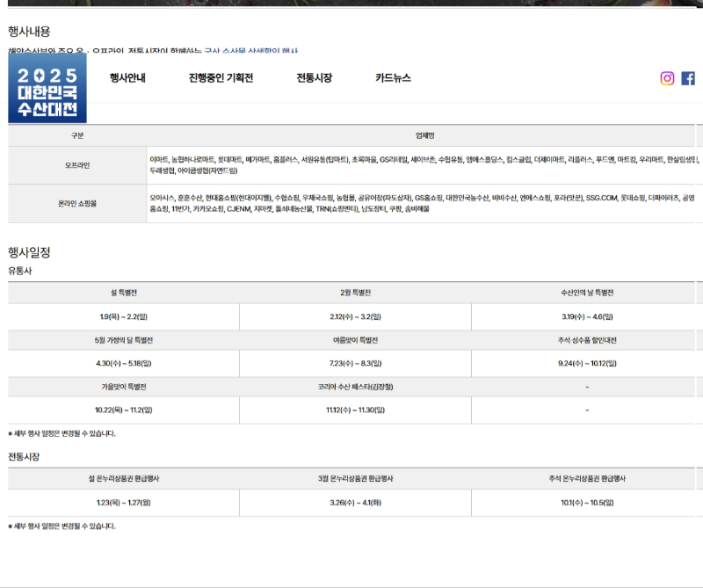
Task: Open the 진행중인 기획전 menu
Action: click(x=221, y=77)
